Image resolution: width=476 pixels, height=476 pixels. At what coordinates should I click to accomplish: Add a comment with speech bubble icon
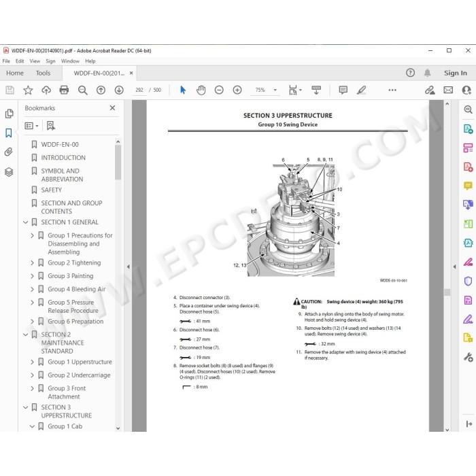click(343, 90)
